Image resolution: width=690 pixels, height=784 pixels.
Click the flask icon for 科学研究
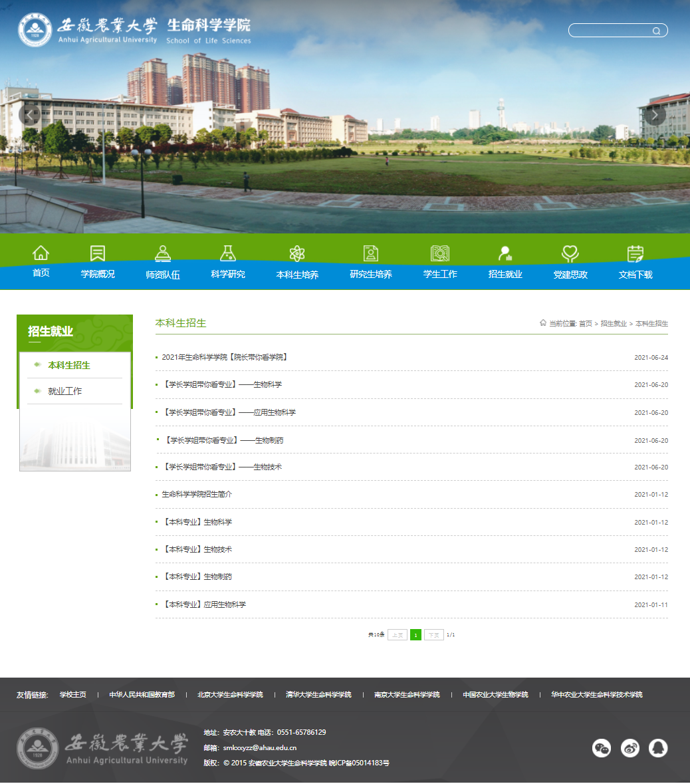[x=228, y=253]
